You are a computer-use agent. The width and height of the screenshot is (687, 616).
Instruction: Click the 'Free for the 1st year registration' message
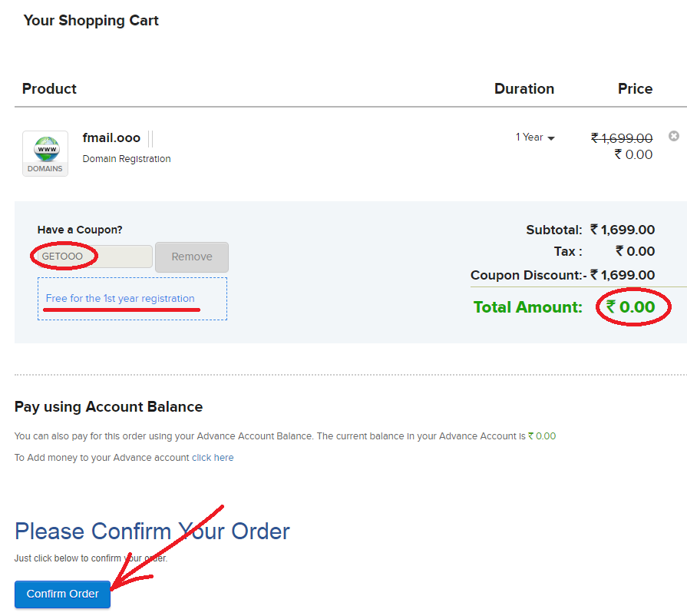(120, 299)
